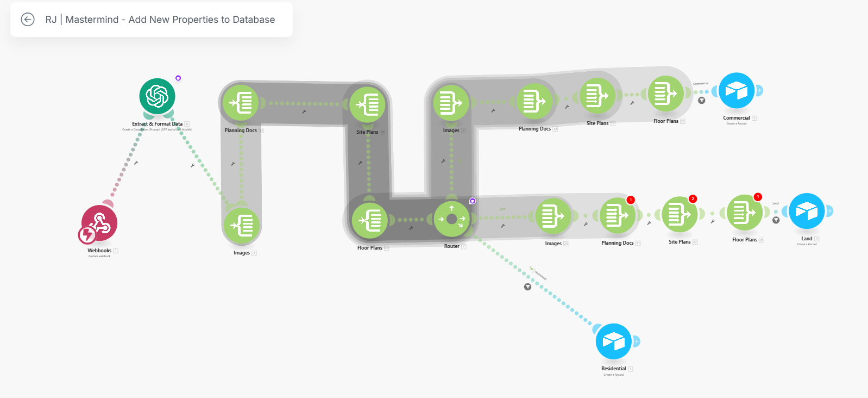The width and height of the screenshot is (868, 398).
Task: Go back using the arrow beside the scenario title
Action: 28,20
